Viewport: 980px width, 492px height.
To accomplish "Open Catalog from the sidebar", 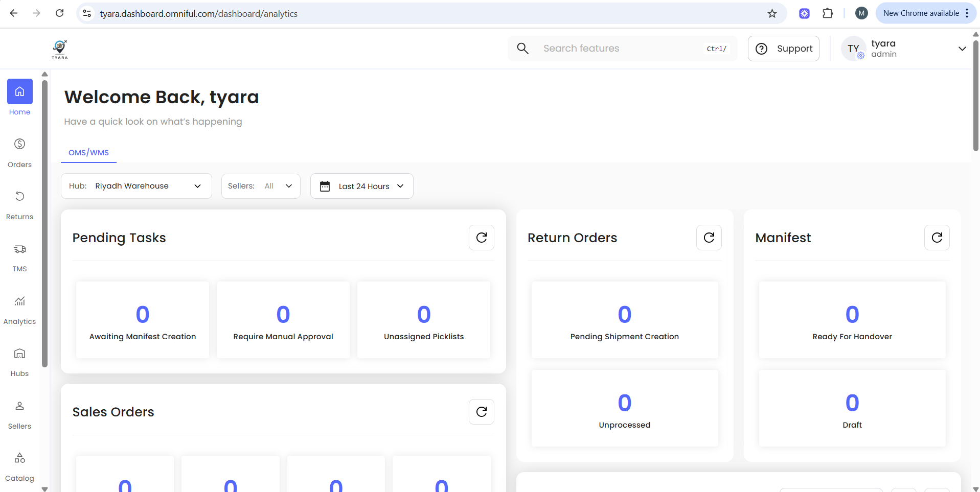I will point(19,466).
